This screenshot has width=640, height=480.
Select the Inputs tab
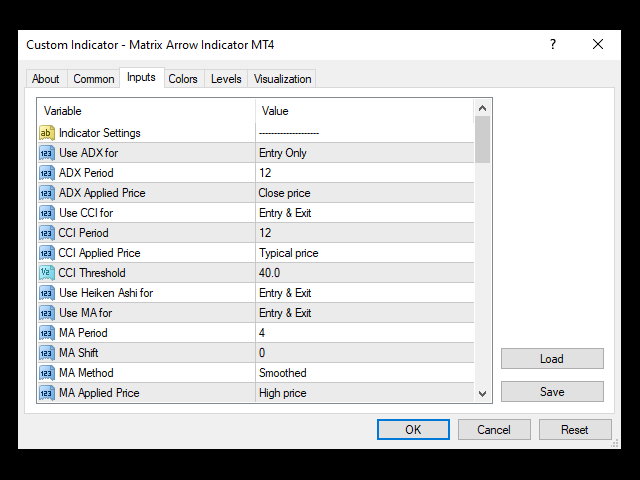click(141, 77)
